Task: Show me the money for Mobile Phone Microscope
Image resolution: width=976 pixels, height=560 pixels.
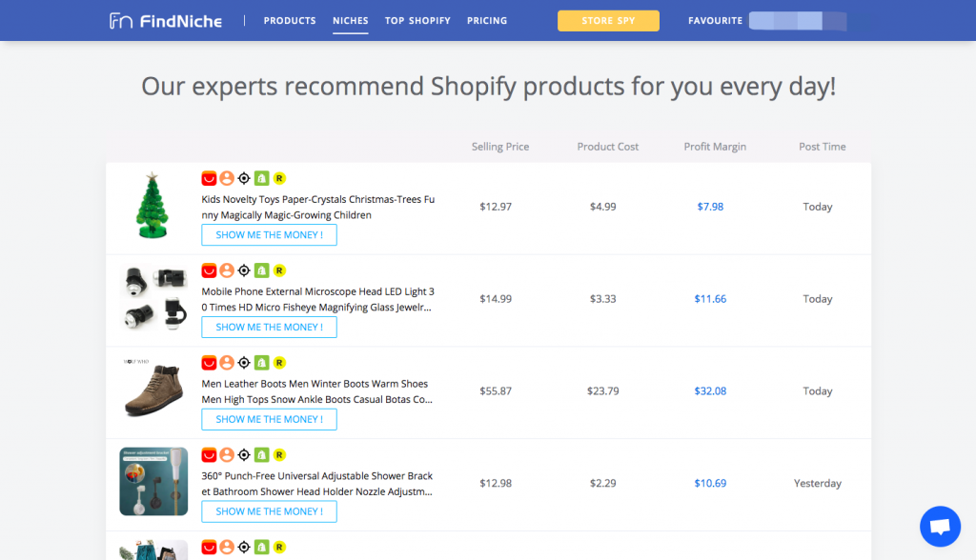Action: (x=269, y=328)
